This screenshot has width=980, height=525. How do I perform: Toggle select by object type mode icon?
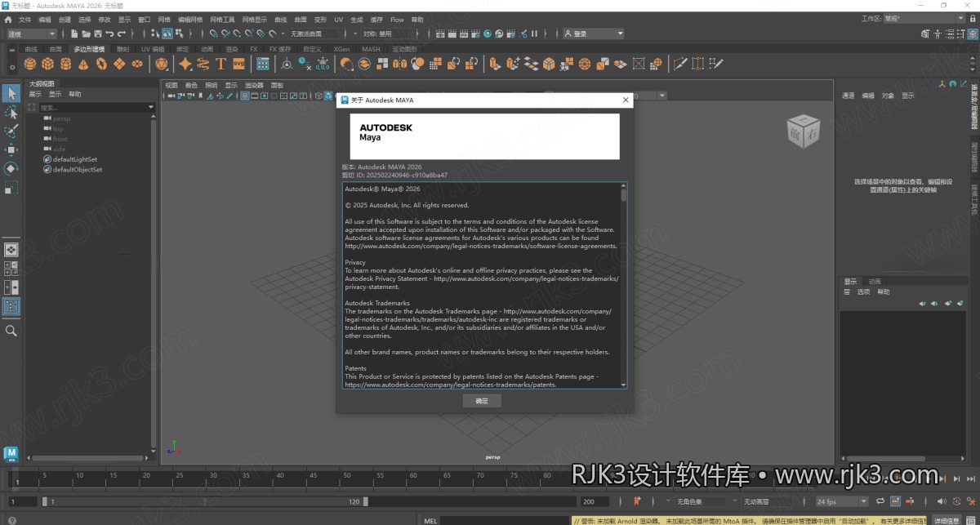pos(167,33)
